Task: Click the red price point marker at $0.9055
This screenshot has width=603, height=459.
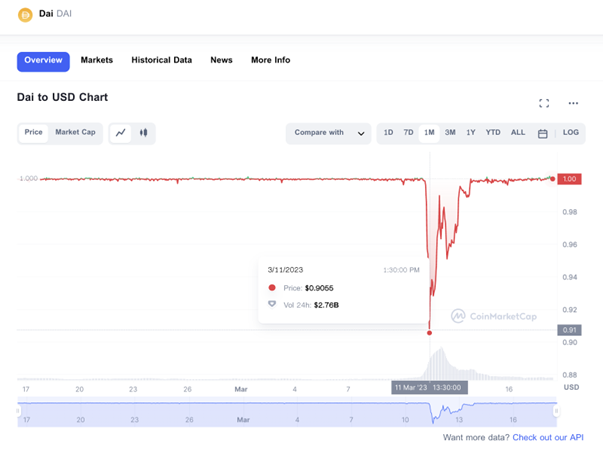Action: click(430, 332)
